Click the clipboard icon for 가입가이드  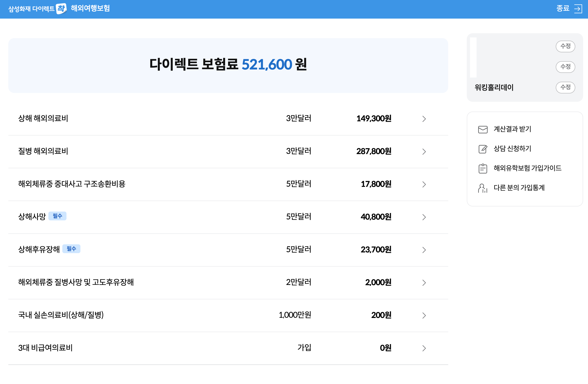(482, 168)
